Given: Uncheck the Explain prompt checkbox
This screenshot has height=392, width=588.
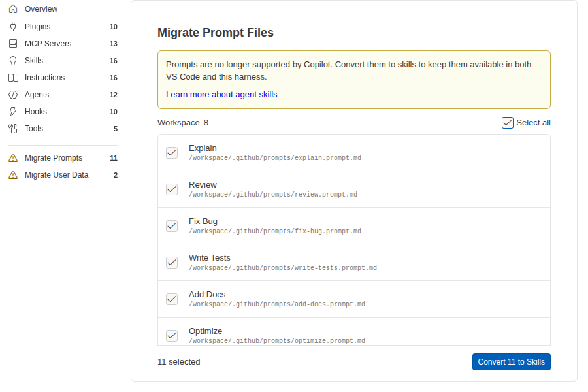Looking at the screenshot, I should tap(172, 153).
